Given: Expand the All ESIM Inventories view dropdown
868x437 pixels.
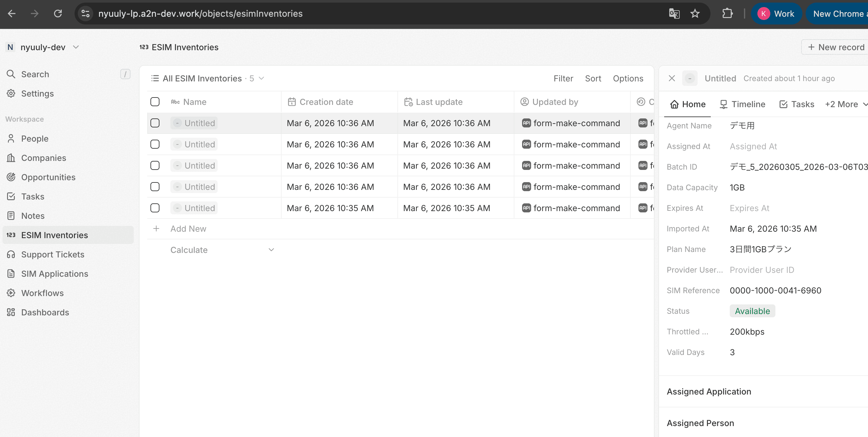Looking at the screenshot, I should (x=261, y=78).
